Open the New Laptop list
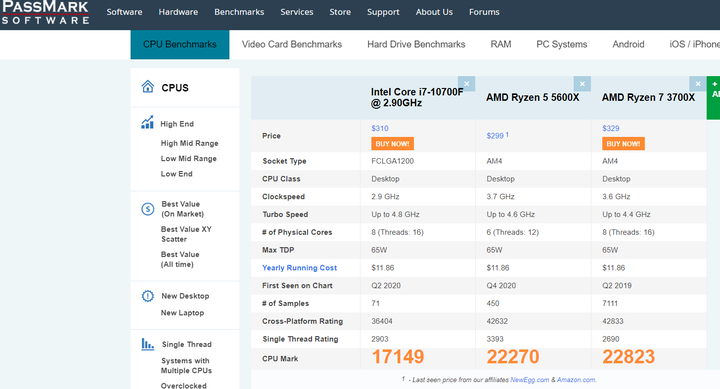The width and height of the screenshot is (720, 389). tap(182, 313)
